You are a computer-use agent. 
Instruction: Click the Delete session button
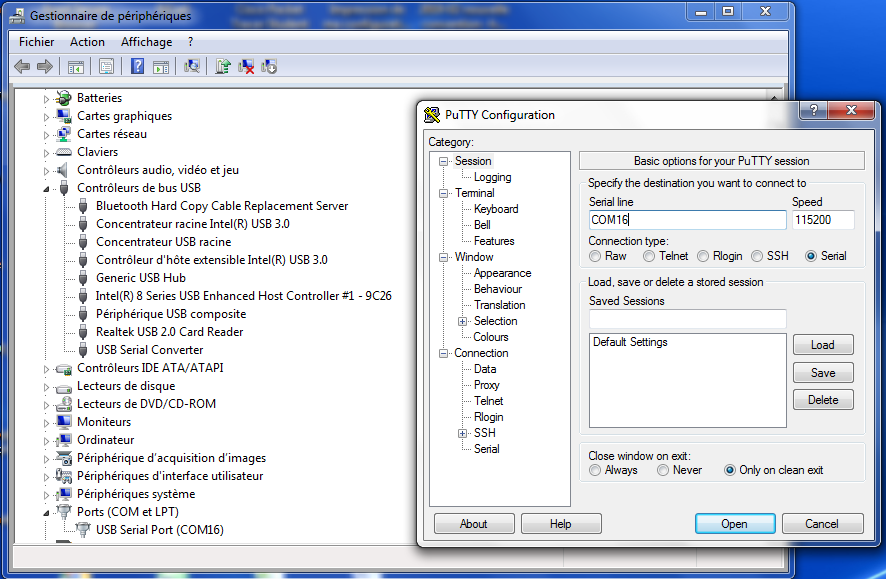pyautogui.click(x=823, y=399)
